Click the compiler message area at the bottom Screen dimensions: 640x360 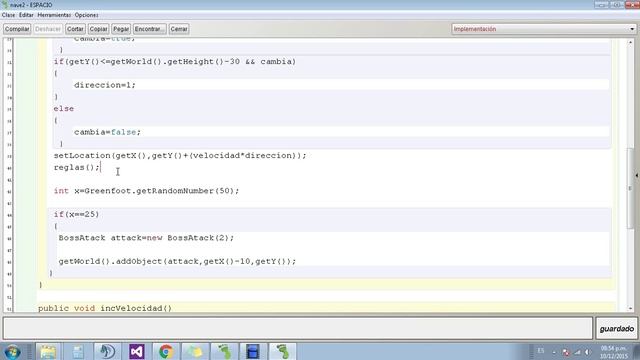coord(298,328)
